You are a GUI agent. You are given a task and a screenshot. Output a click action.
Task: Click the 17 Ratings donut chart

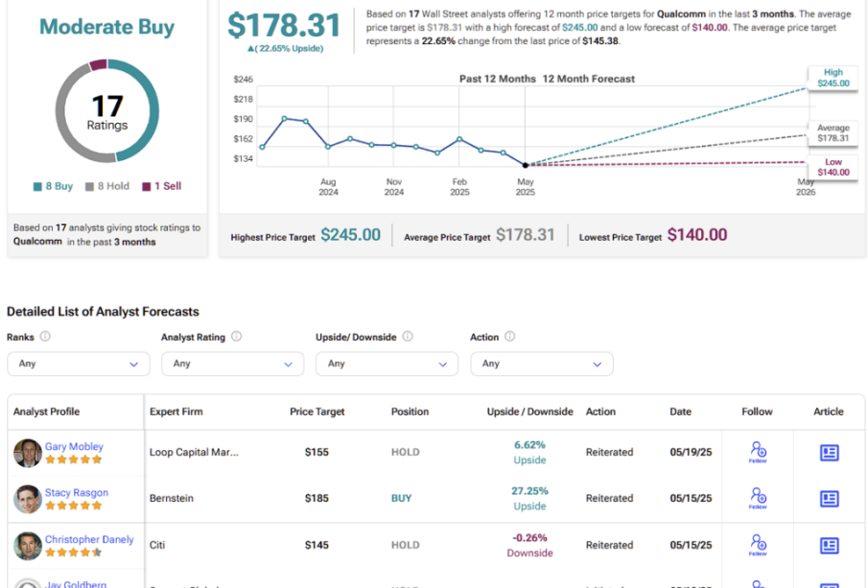(106, 110)
